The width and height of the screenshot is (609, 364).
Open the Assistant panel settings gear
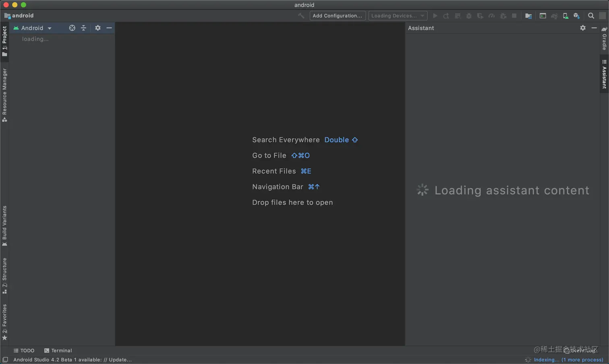[583, 28]
